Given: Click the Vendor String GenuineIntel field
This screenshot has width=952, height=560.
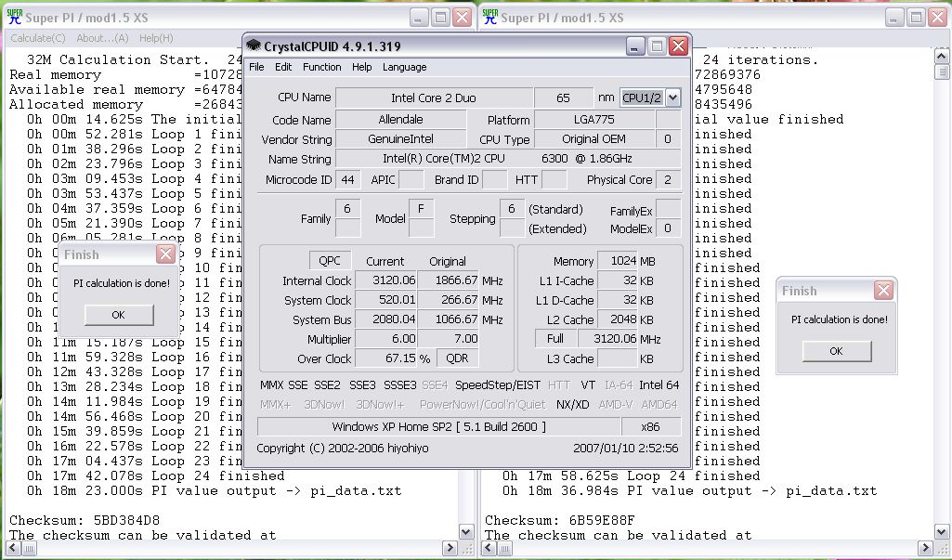Looking at the screenshot, I should click(400, 139).
